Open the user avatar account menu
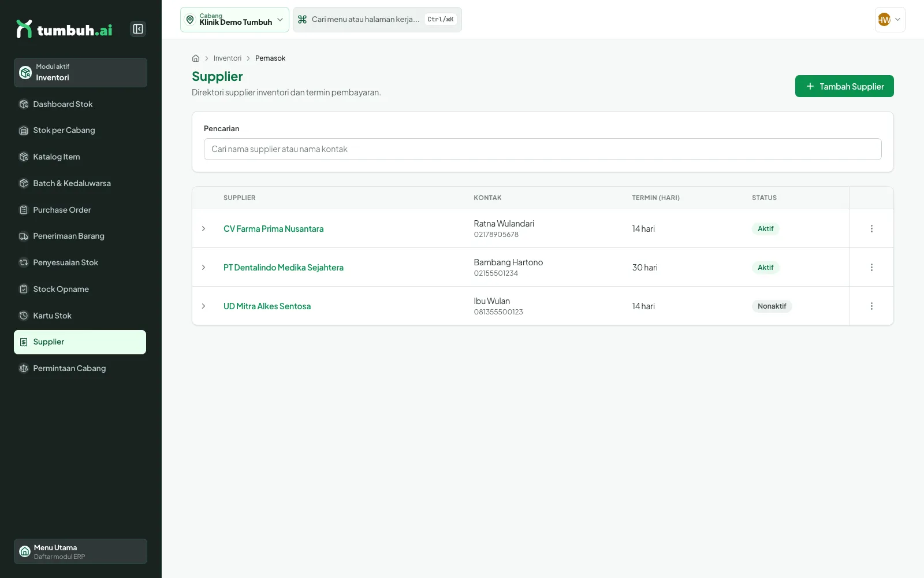 tap(890, 20)
